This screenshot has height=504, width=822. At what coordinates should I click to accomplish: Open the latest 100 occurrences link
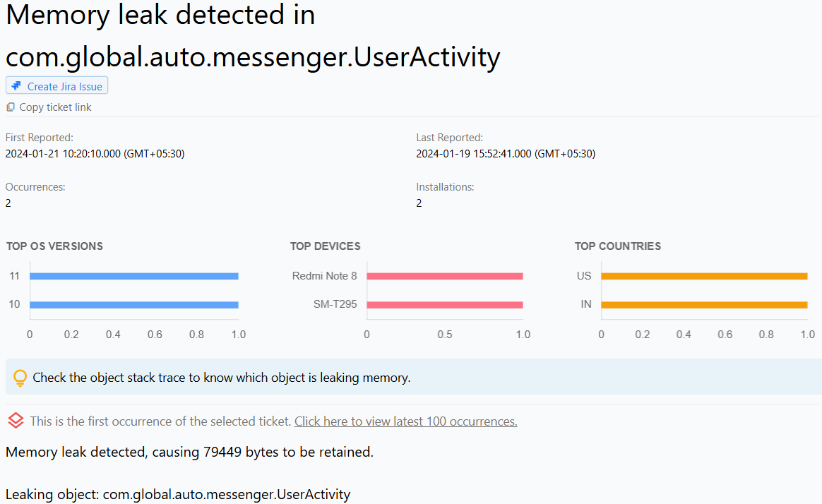[x=405, y=421]
